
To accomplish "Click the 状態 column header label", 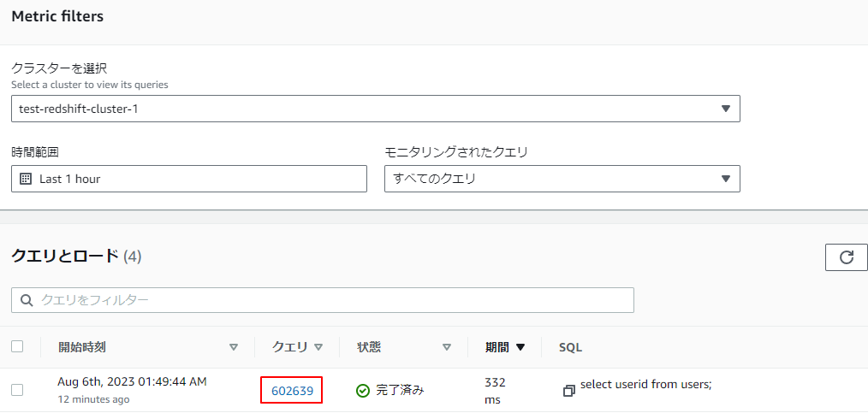I will [369, 347].
